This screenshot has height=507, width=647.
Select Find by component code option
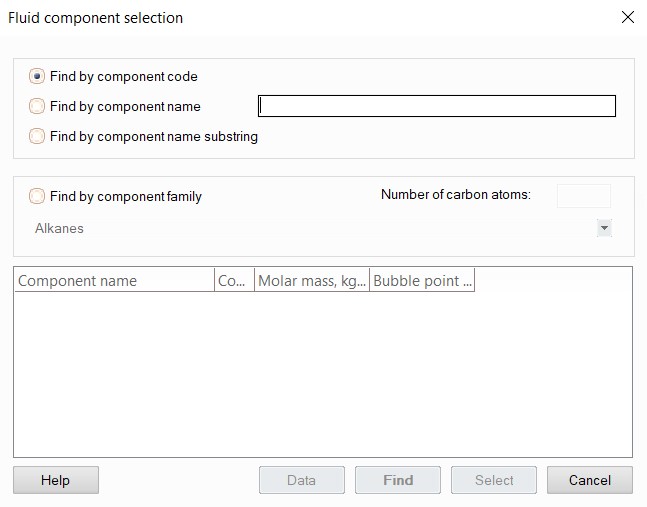point(37,76)
